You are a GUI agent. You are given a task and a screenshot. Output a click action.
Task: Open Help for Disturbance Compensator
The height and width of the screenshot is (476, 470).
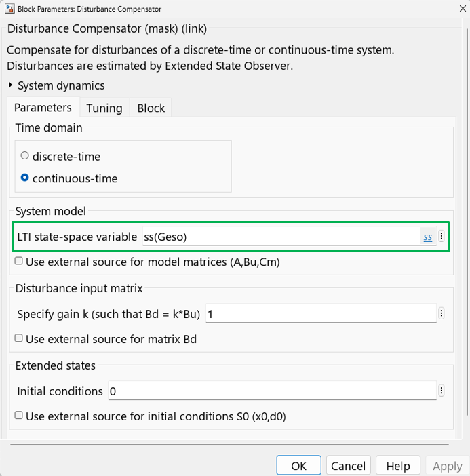coord(397,466)
